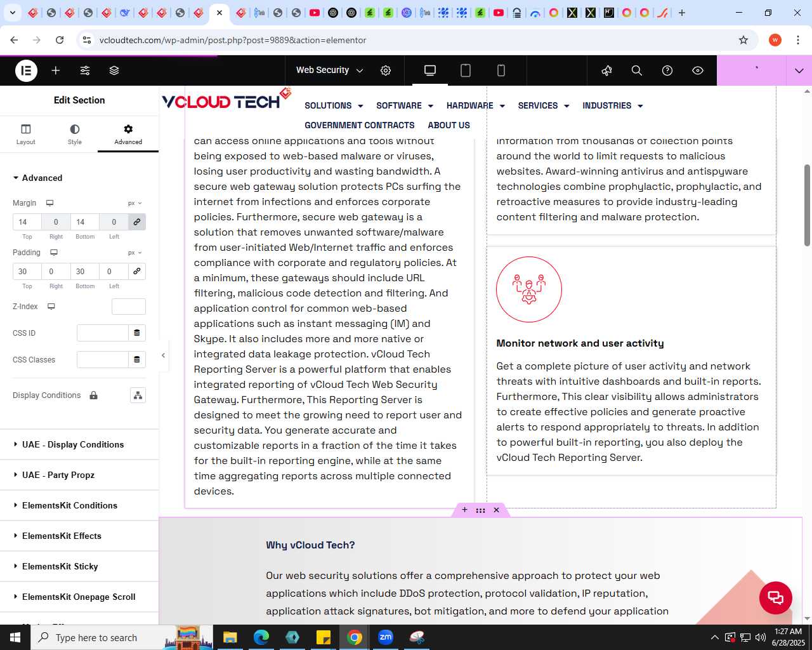Click the Z-Index input field
812x650 pixels.
(129, 307)
